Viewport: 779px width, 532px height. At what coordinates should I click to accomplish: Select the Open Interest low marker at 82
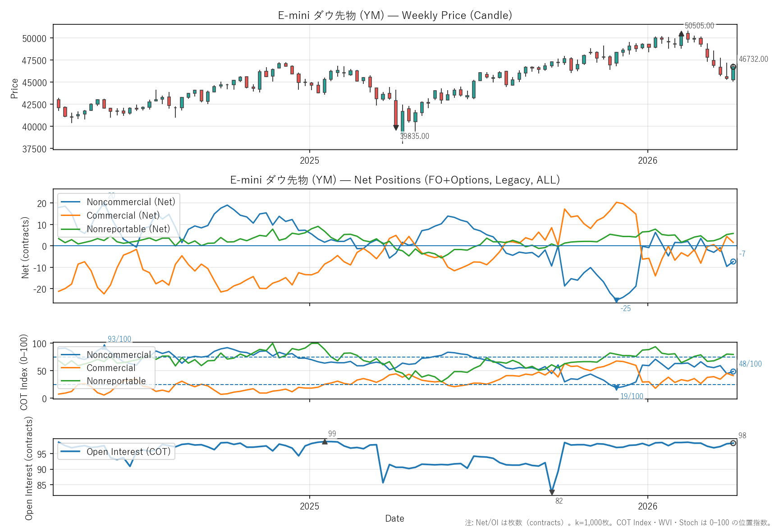coord(552,492)
